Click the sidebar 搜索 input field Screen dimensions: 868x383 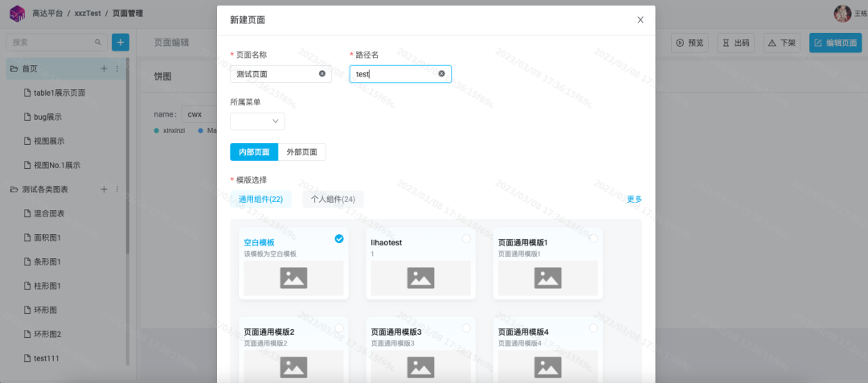point(56,42)
